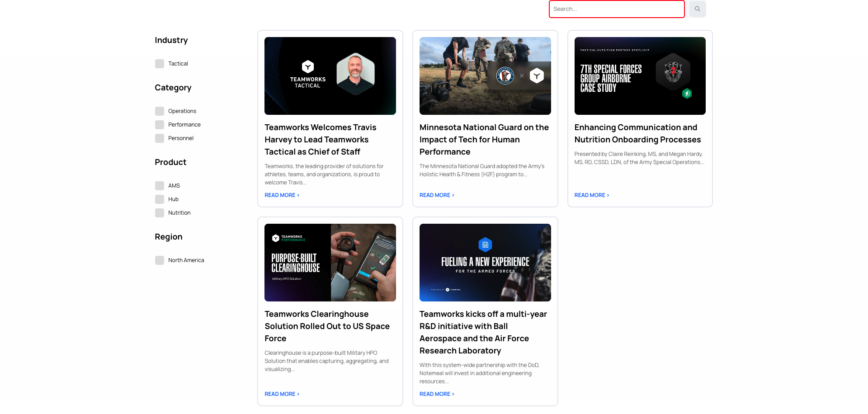Screen dimensions: 868x414
Task: Click the Teamworks hexagon logo on Travis Harvey card
Action: point(308,67)
